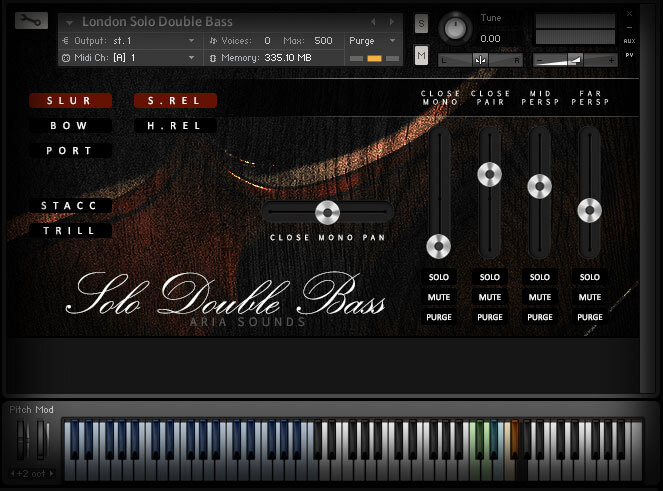
Task: Close the instrument with X icon
Action: pos(630,14)
